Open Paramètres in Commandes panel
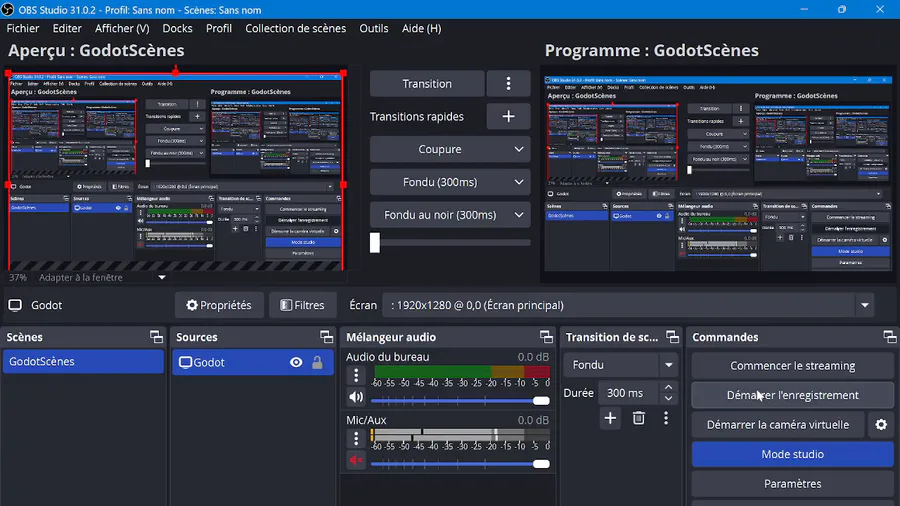The width and height of the screenshot is (900, 506). [x=792, y=484]
